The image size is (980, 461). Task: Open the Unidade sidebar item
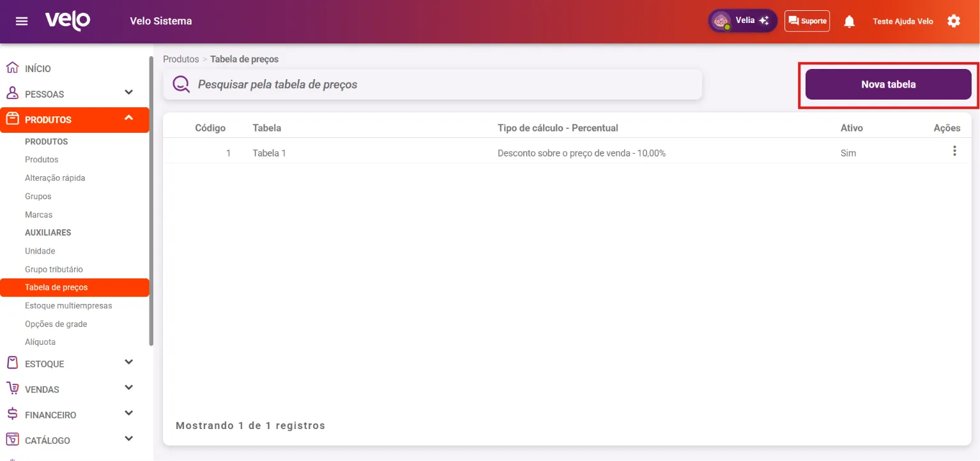tap(40, 252)
